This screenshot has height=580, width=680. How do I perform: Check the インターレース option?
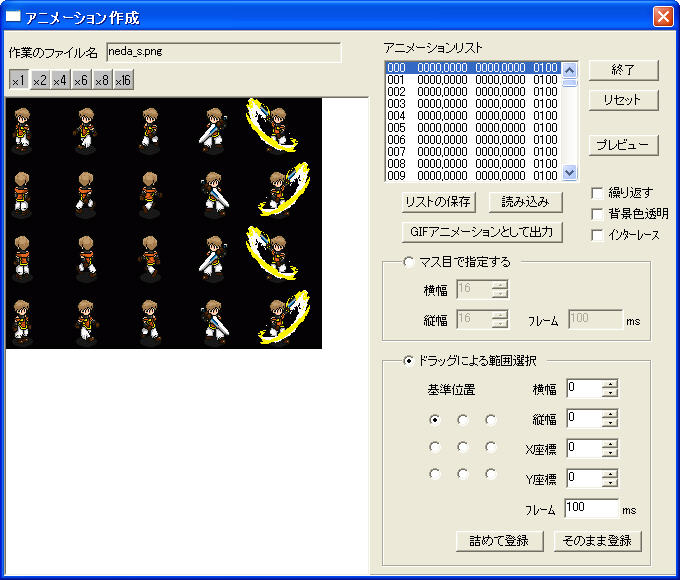click(597, 235)
